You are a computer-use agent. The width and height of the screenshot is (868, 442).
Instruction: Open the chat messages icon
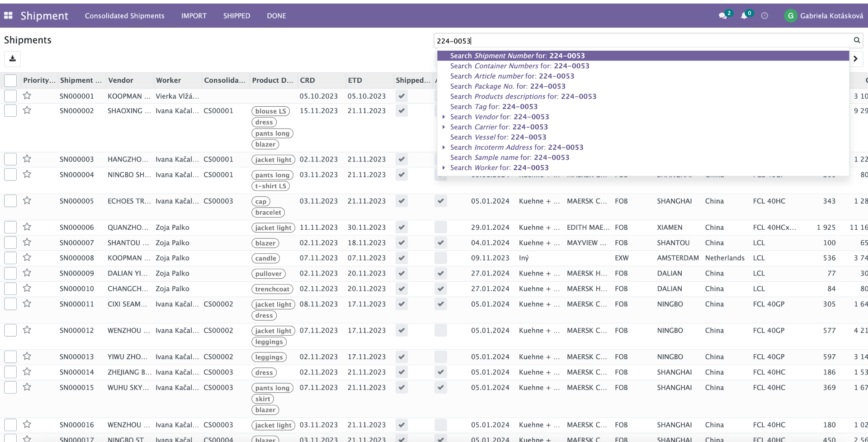[x=722, y=16]
